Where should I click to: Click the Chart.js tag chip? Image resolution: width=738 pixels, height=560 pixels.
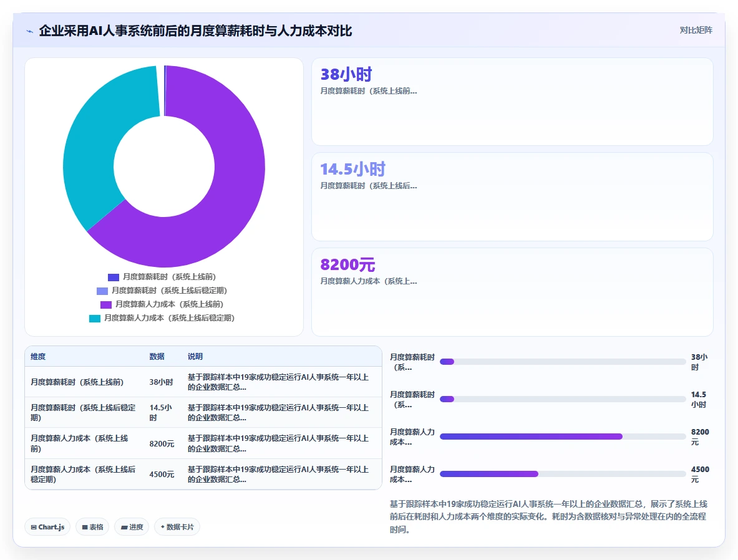pyautogui.click(x=47, y=527)
